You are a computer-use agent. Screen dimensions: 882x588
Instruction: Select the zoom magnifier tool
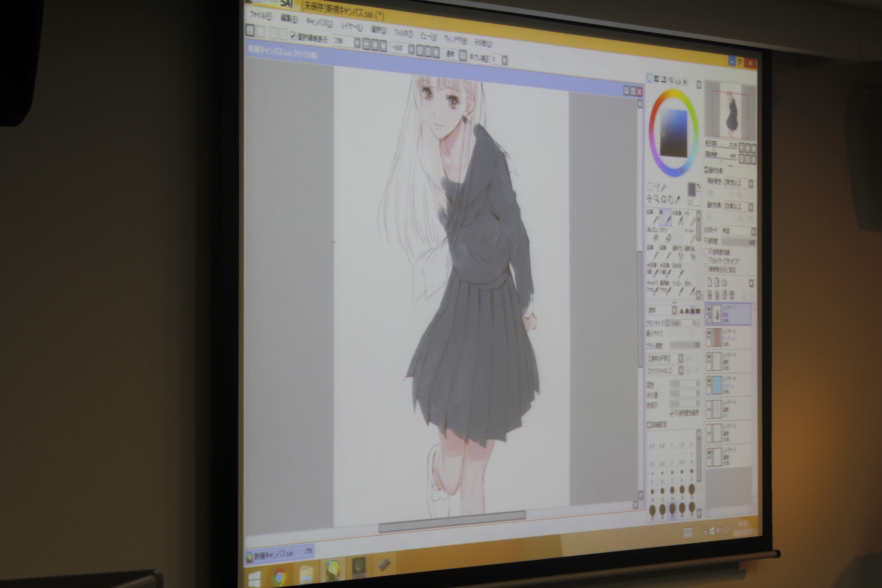(656, 199)
